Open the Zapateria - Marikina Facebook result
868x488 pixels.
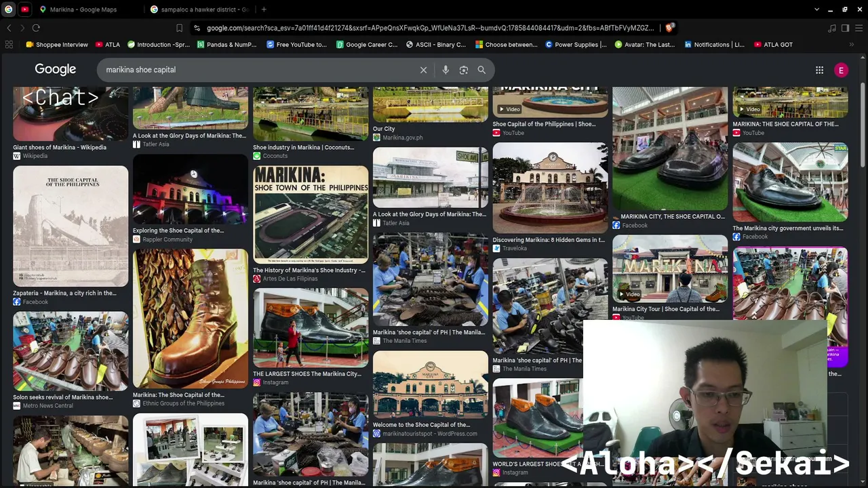coord(64,293)
